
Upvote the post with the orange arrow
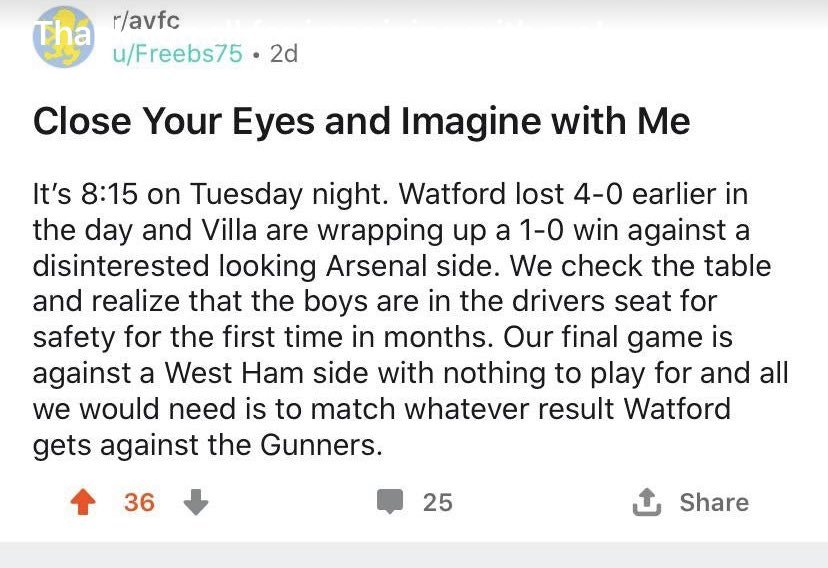coord(83,501)
